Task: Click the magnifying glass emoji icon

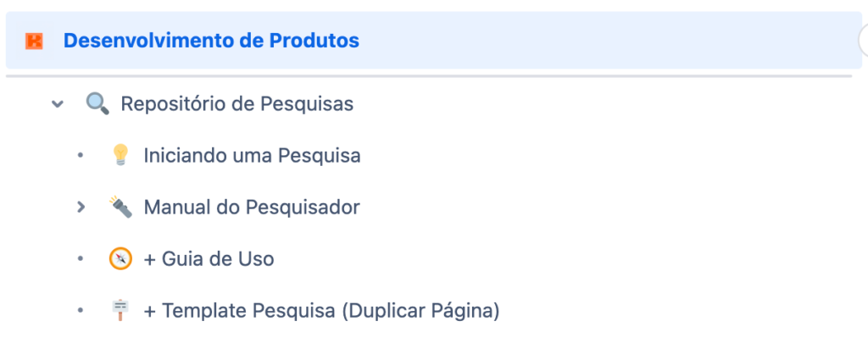Action: click(x=97, y=104)
